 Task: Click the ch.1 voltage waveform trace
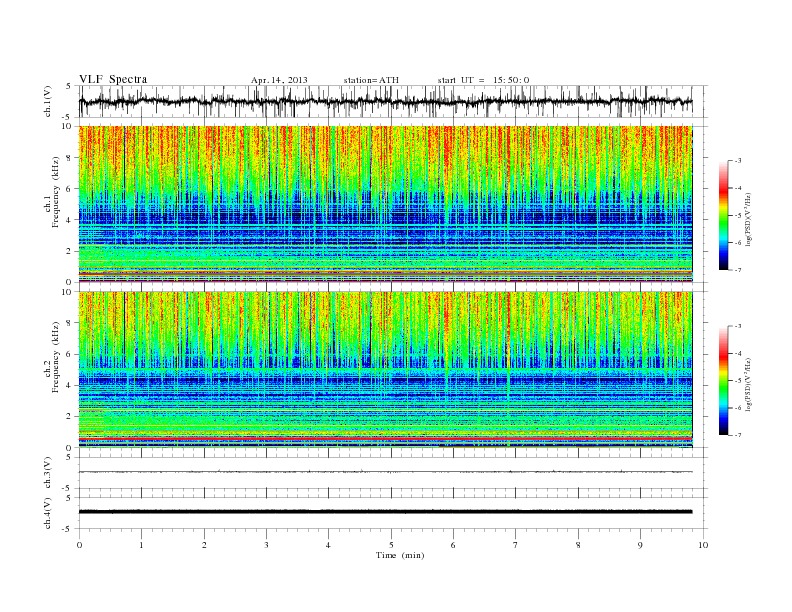click(x=385, y=101)
